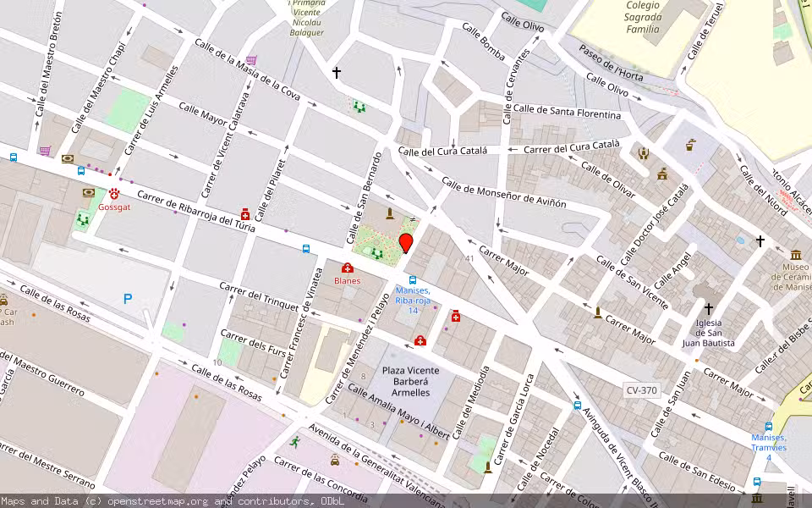Click the red map marker pin near the park
Screen dimensions: 812x508
click(405, 243)
